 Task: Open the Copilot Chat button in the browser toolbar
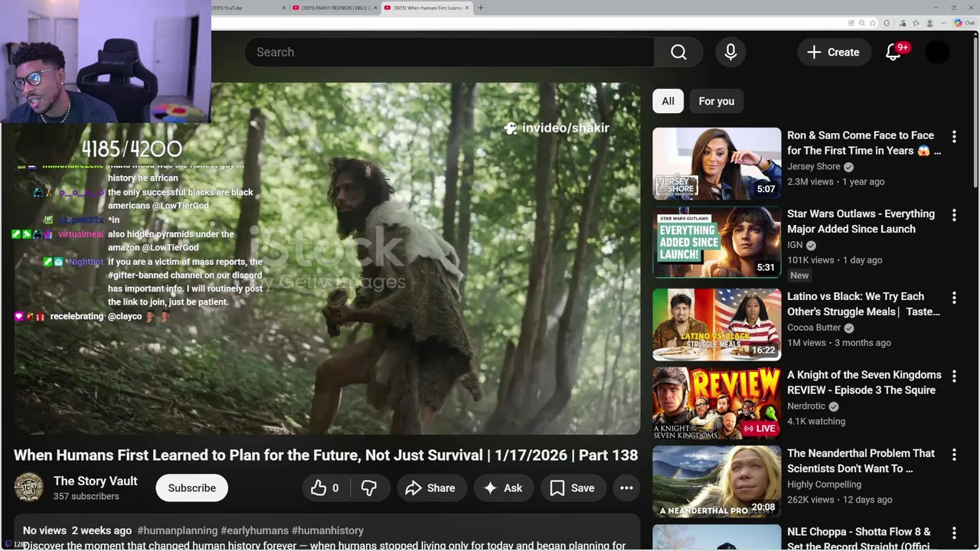click(965, 23)
